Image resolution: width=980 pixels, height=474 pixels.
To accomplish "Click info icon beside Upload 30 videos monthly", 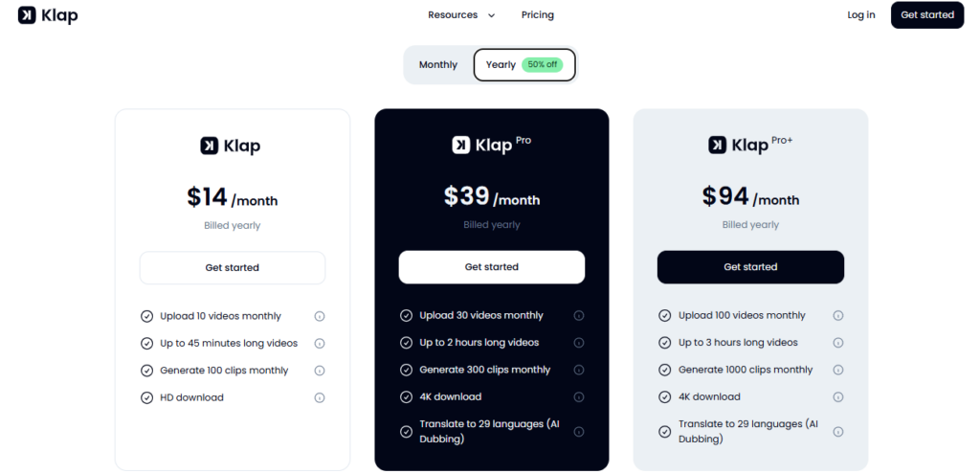I will click(579, 316).
